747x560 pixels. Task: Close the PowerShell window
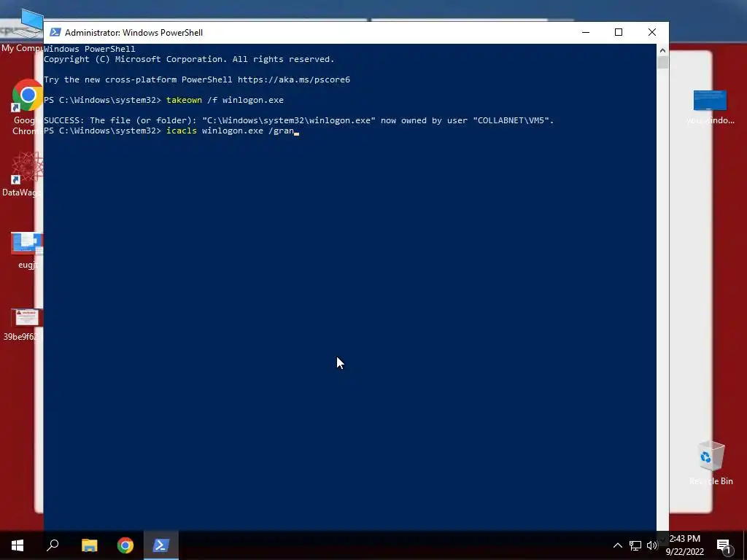point(652,32)
